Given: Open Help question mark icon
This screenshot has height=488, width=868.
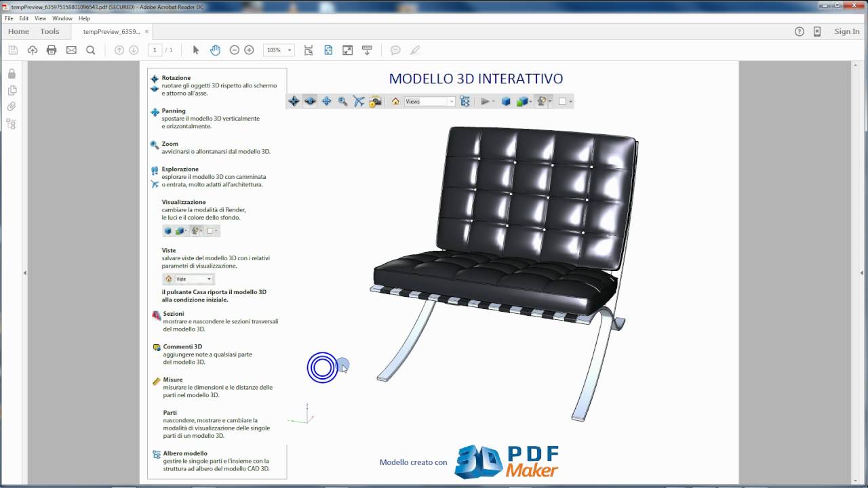Looking at the screenshot, I should [800, 31].
